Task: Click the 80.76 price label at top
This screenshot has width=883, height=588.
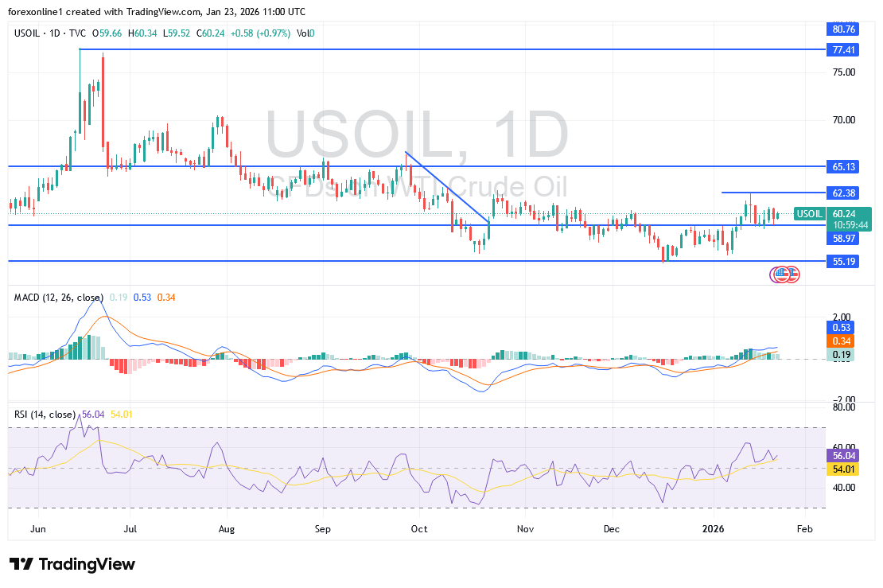Action: point(843,29)
